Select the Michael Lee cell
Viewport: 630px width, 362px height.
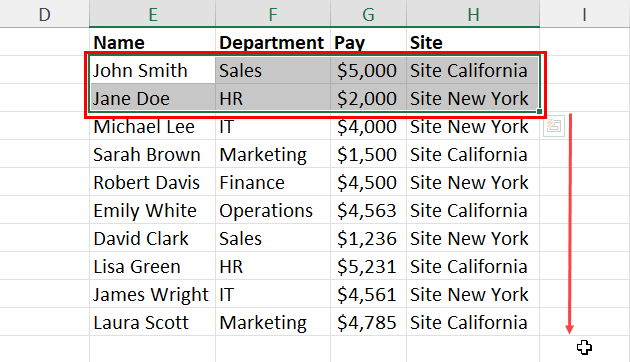point(152,126)
